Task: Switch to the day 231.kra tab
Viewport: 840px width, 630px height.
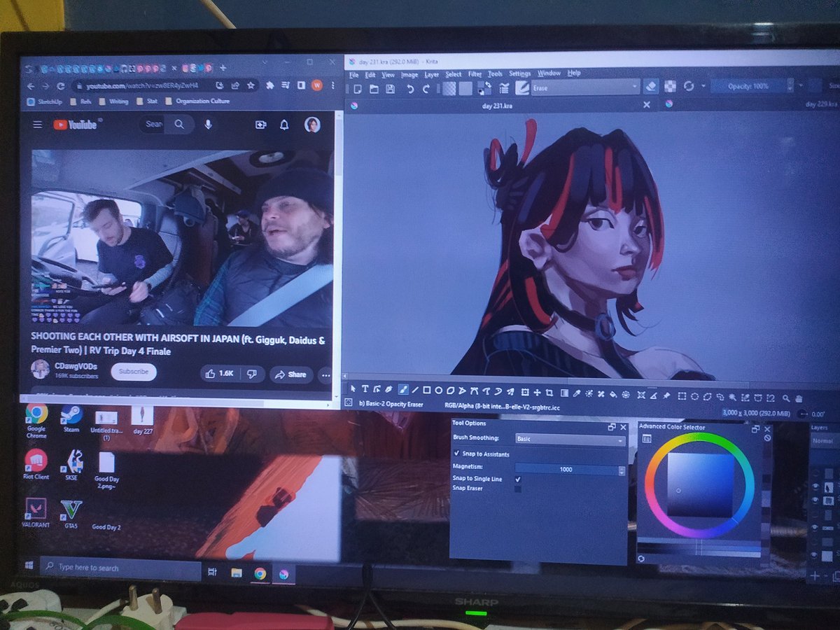Action: click(497, 105)
